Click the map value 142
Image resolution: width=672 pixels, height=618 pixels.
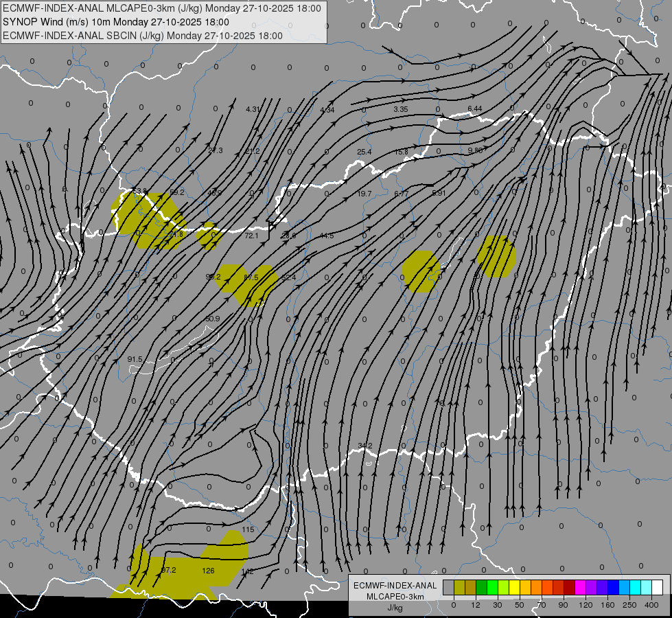247,571
